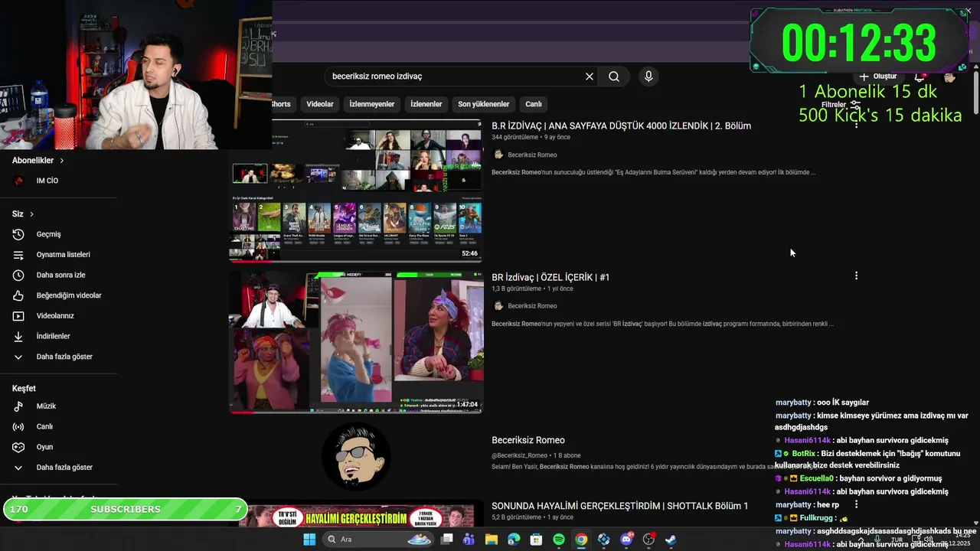Click the channel icon beside the ÖZEL İÇERİK video
This screenshot has width=980, height=551.
498,306
